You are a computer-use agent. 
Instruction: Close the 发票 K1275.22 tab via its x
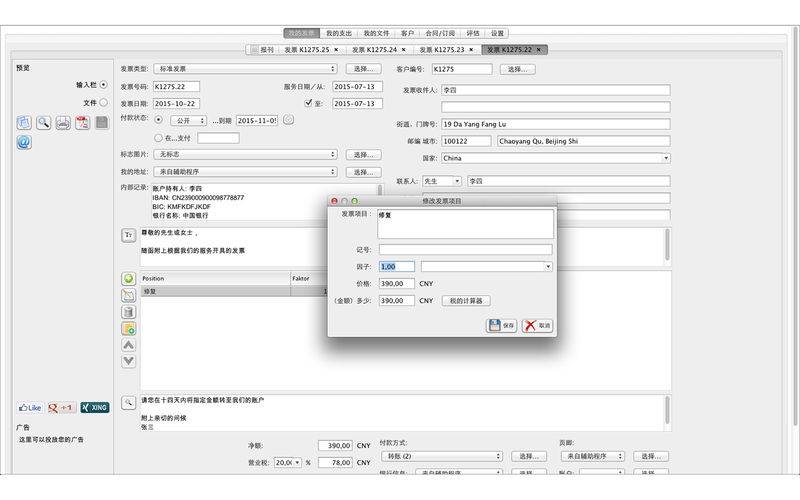point(539,49)
